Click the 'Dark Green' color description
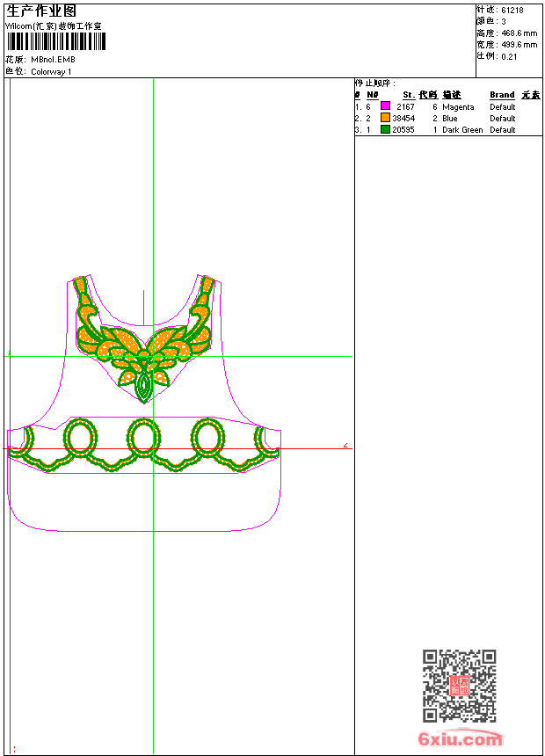 click(x=462, y=130)
